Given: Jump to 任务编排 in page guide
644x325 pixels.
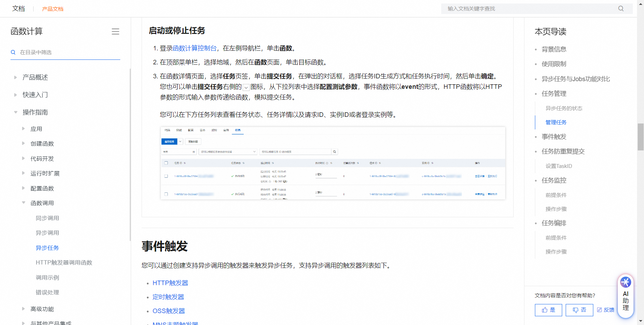Looking at the screenshot, I should click(x=554, y=223).
